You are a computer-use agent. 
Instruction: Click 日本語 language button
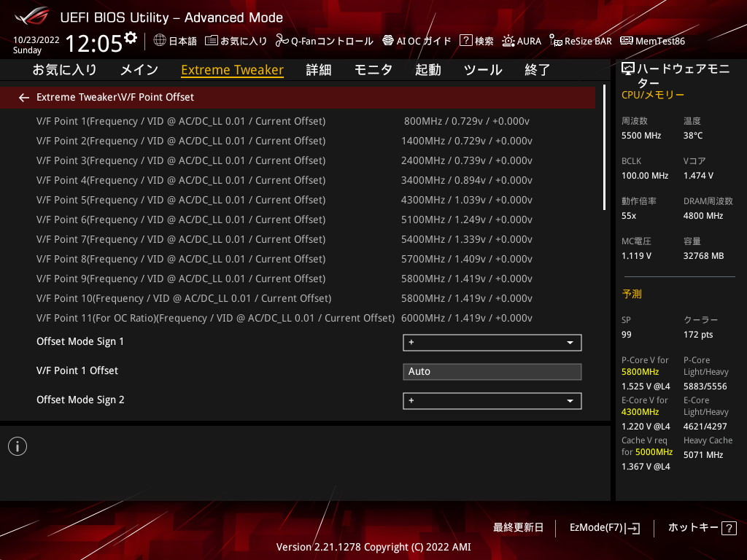(x=183, y=41)
